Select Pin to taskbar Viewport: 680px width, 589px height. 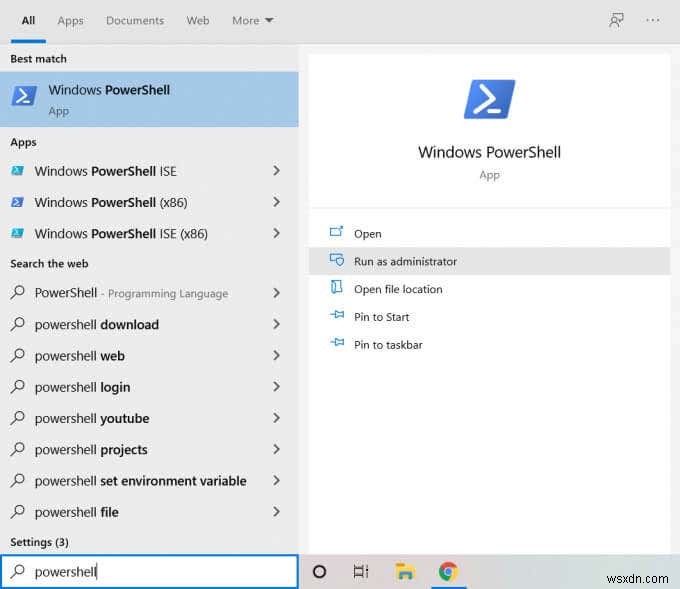tap(490, 344)
